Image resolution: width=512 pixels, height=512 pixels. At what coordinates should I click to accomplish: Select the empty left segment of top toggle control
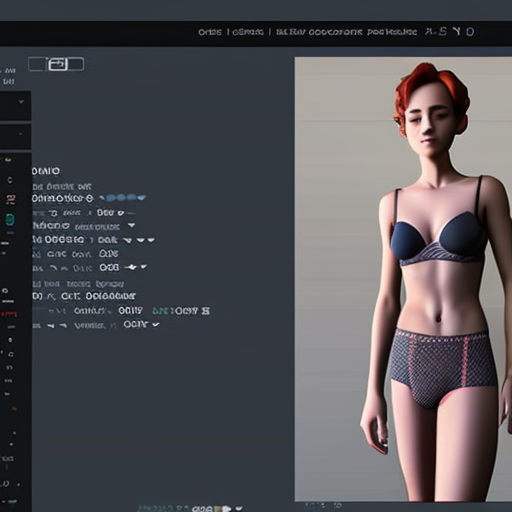point(38,64)
